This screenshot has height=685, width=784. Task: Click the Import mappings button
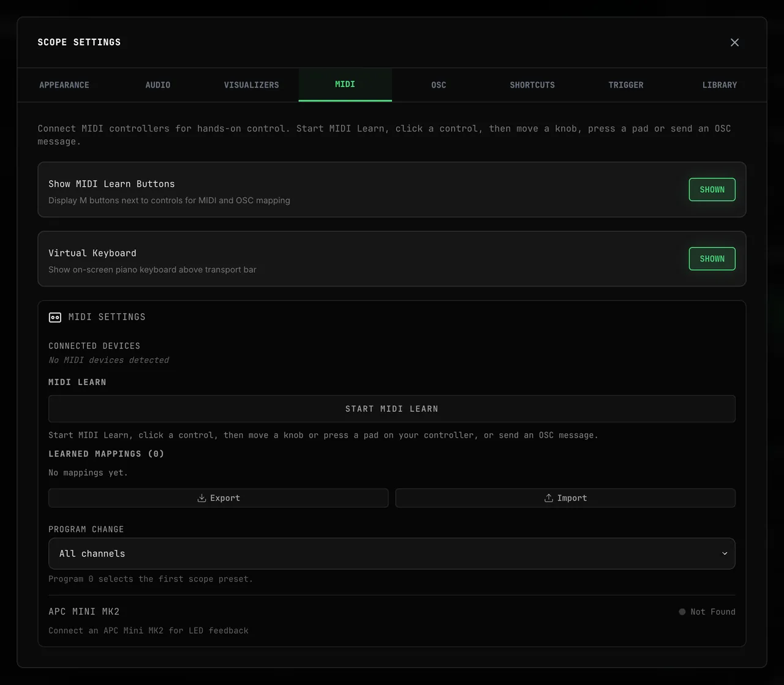(565, 498)
